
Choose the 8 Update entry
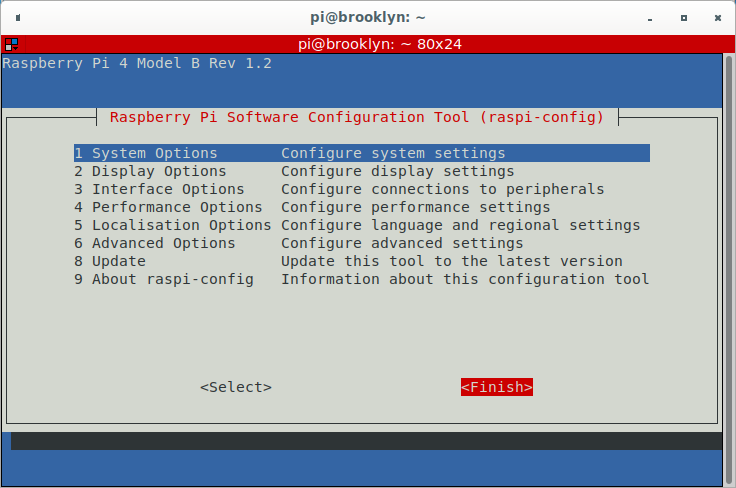(x=361, y=261)
